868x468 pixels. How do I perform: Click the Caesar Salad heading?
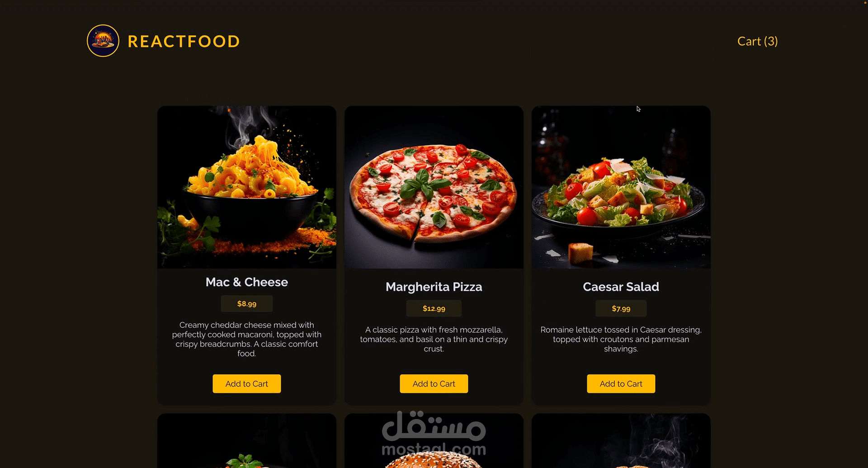tap(621, 287)
